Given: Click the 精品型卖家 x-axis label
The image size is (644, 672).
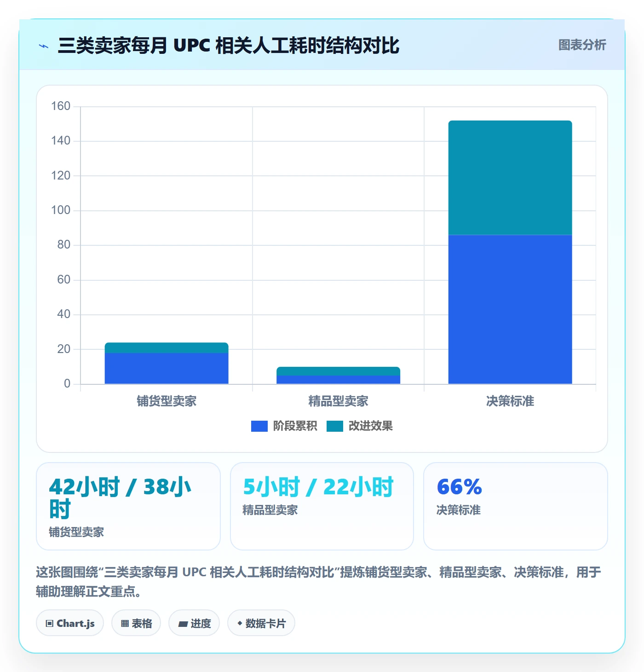Looking at the screenshot, I should point(338,401).
